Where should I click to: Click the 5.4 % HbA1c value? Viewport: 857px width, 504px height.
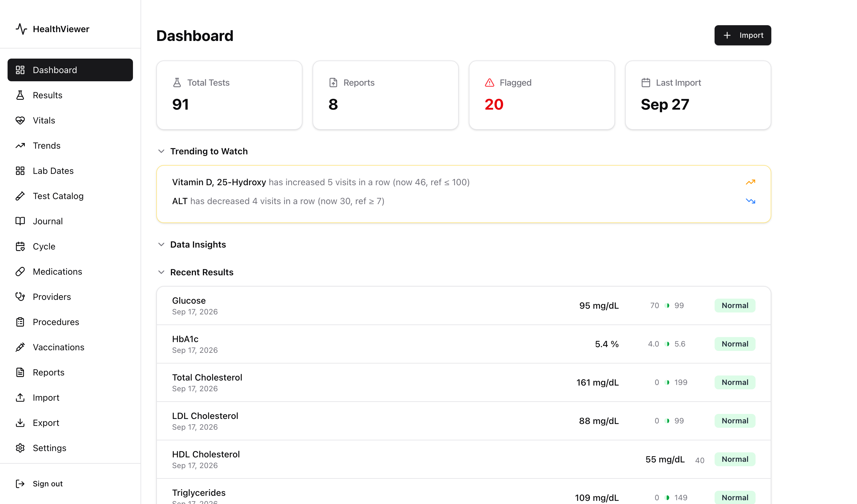click(x=607, y=344)
